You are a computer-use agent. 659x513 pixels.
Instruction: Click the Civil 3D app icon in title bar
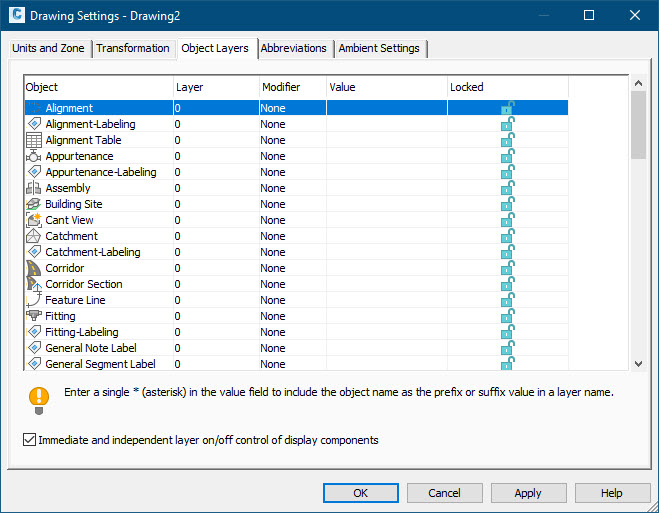click(x=17, y=15)
